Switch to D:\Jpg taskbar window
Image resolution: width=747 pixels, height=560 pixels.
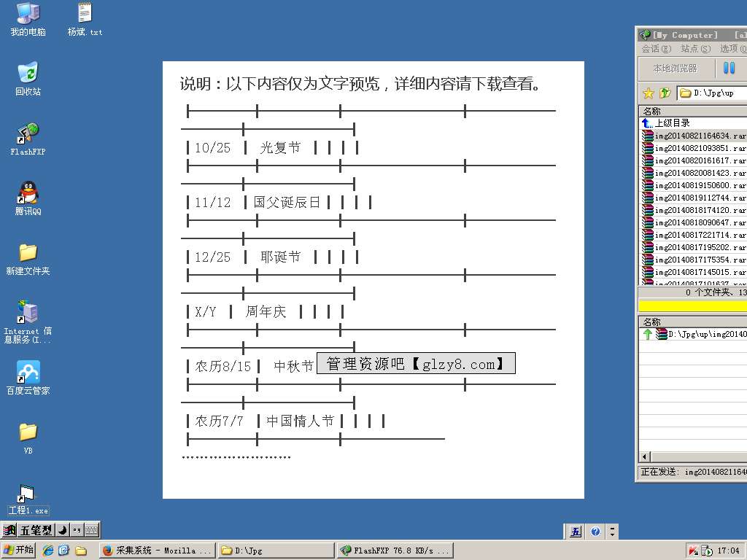tap(276, 551)
